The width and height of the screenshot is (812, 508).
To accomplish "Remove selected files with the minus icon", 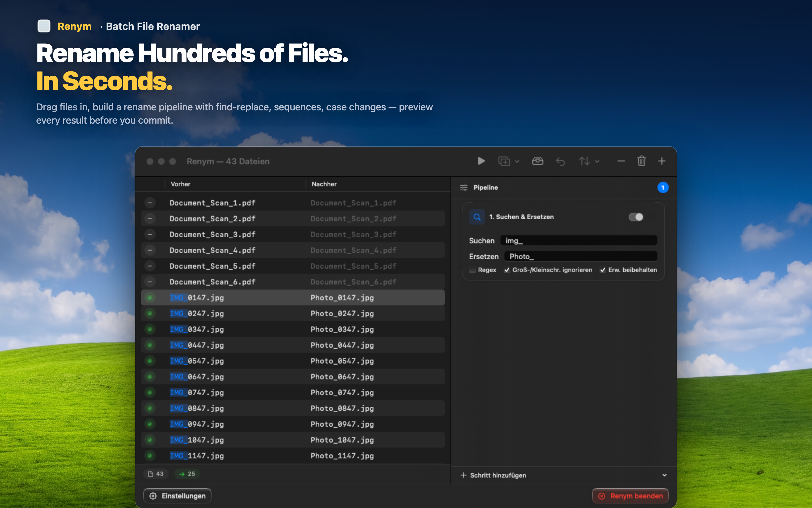I will (x=621, y=161).
